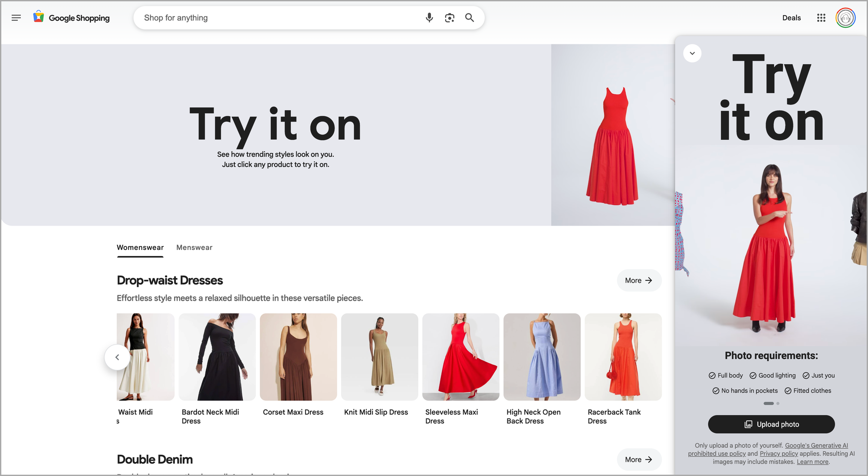Open image search with camera lens icon
This screenshot has width=868, height=476.
point(449,18)
